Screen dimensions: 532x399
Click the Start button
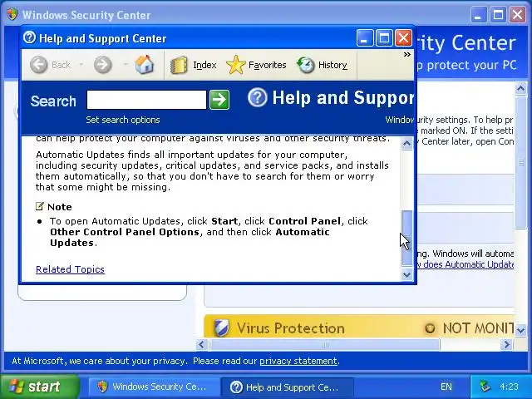[x=40, y=387]
